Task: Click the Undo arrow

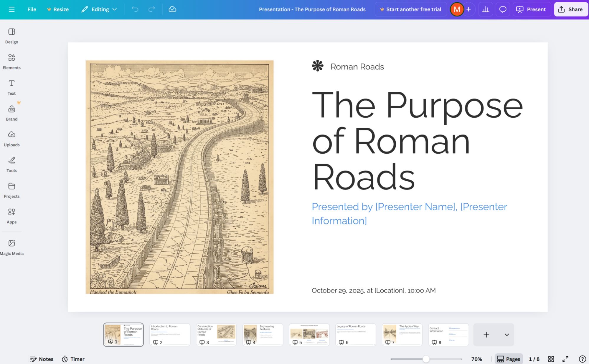Action: (x=135, y=9)
